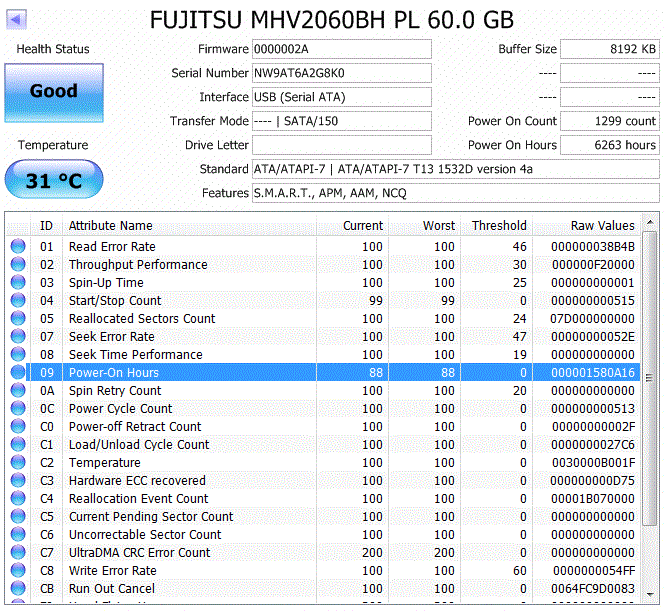Screen dimensions: 667x611
Task: Click the Read Error Rate status orb
Action: pos(18,247)
